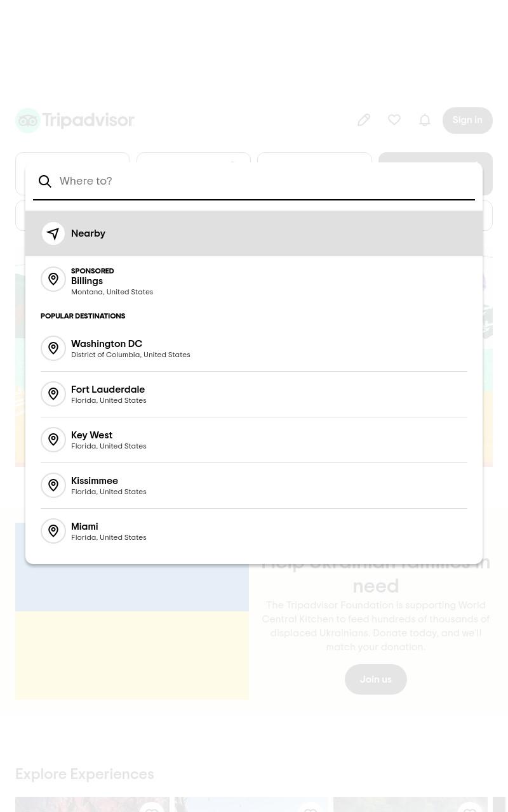Click the Billings sponsored pin icon
508x812 pixels.
53,279
